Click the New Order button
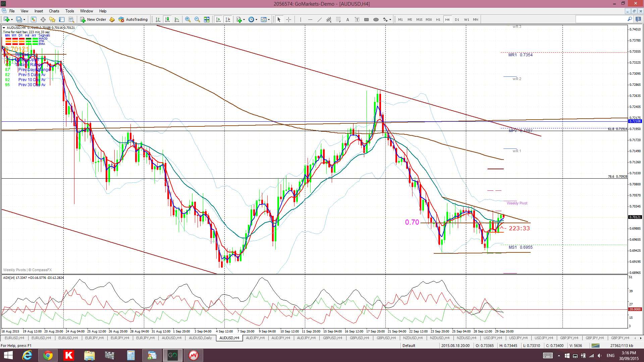Screen dimensions: 644x362 (x=93, y=19)
